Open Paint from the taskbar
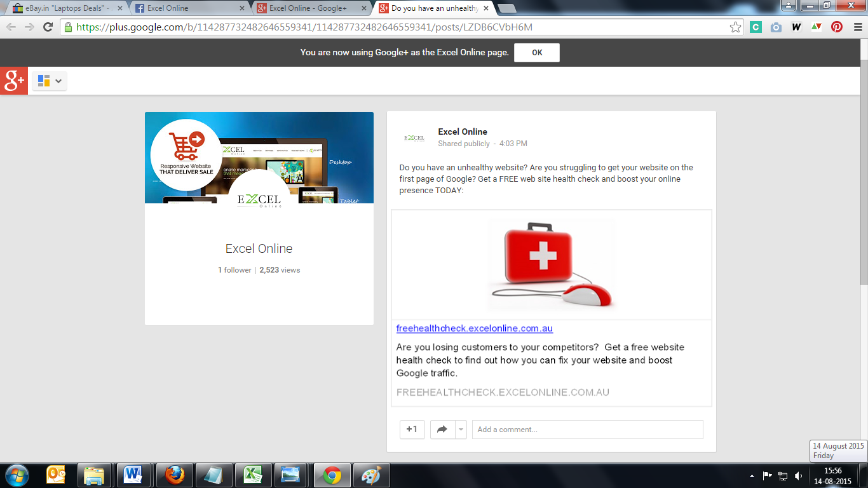 click(x=371, y=475)
